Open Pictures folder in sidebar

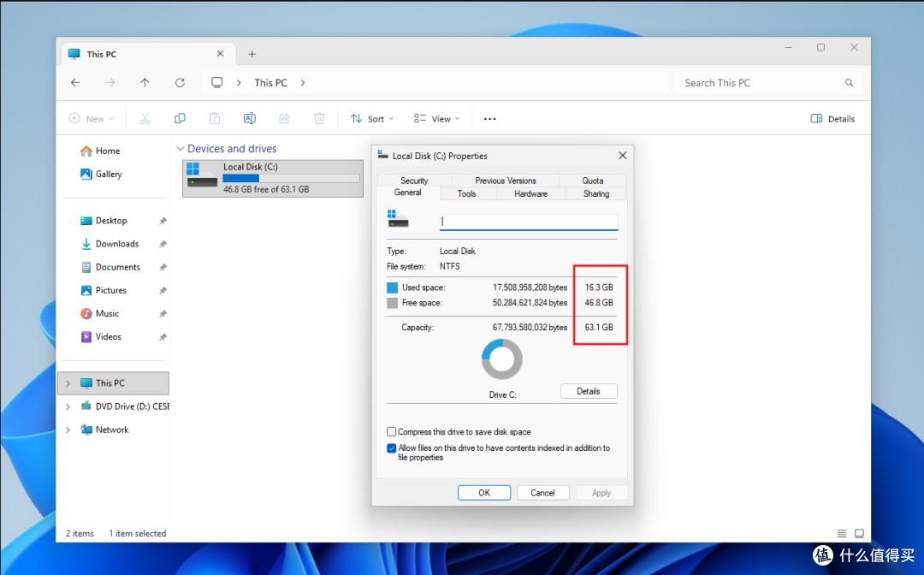click(110, 290)
